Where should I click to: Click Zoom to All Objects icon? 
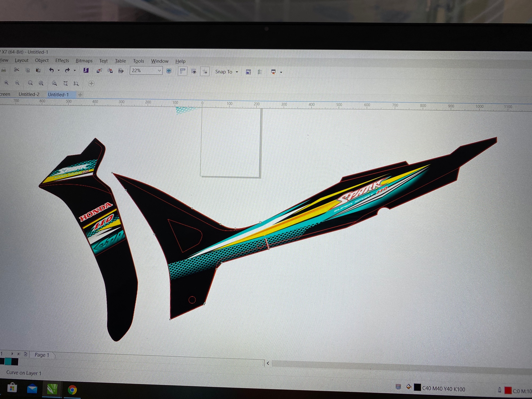click(41, 83)
